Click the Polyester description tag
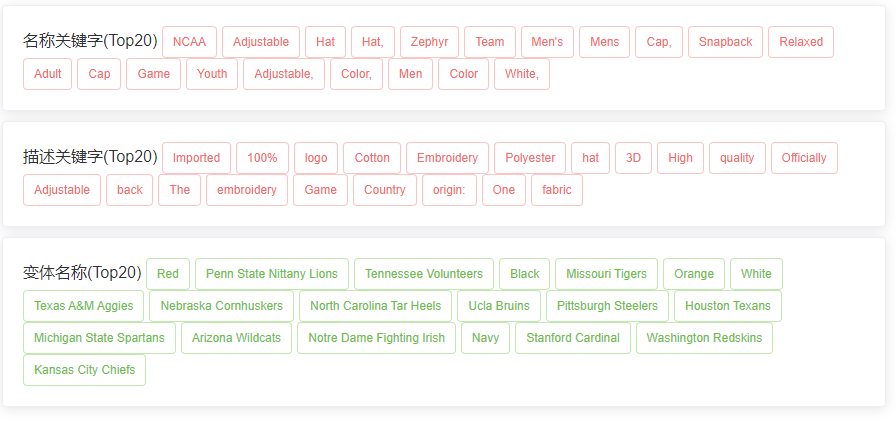 530,158
